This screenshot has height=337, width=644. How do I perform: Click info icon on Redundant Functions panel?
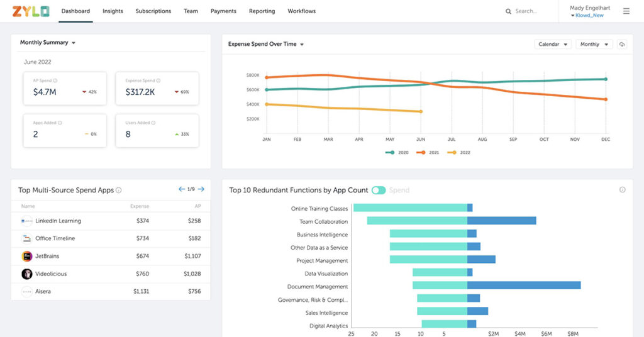[x=623, y=190]
